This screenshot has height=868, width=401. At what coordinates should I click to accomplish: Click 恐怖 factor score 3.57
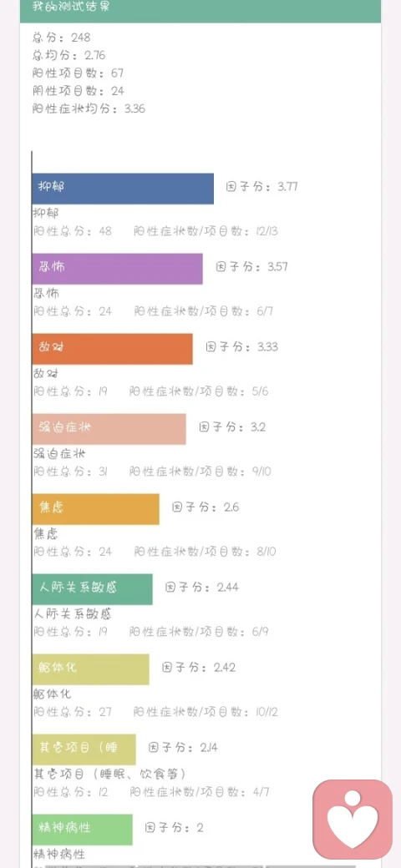click(252, 267)
